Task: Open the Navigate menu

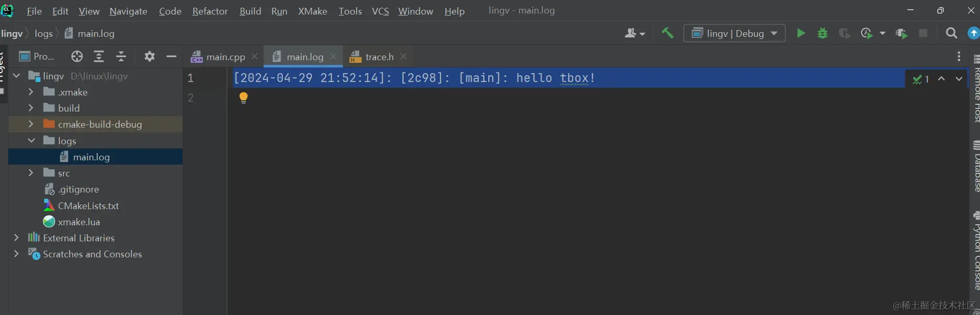Action: (128, 11)
